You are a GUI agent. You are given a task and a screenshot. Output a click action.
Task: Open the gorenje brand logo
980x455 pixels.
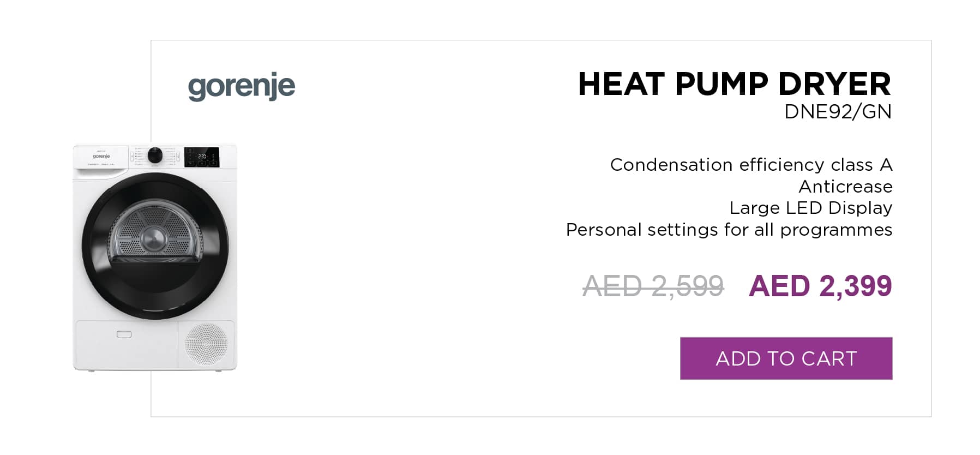click(x=242, y=86)
